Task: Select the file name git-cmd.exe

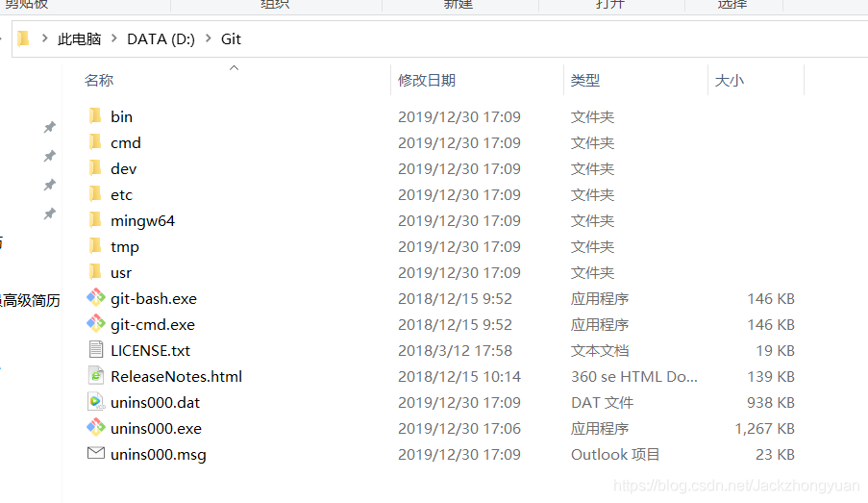Action: pyautogui.click(x=153, y=325)
